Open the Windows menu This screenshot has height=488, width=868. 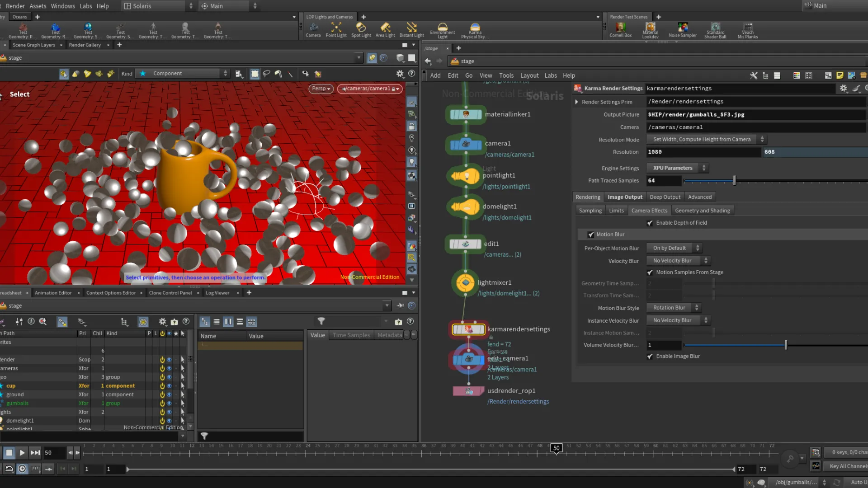pos(63,6)
